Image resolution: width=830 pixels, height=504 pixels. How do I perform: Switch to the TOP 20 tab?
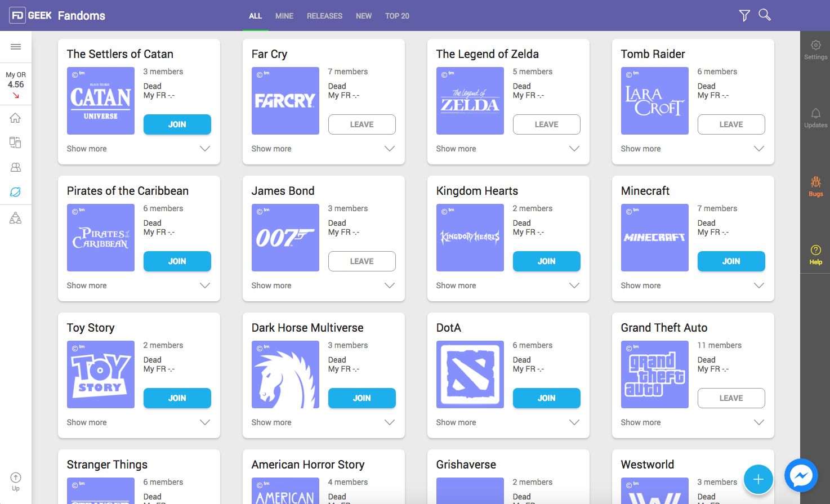click(x=397, y=16)
